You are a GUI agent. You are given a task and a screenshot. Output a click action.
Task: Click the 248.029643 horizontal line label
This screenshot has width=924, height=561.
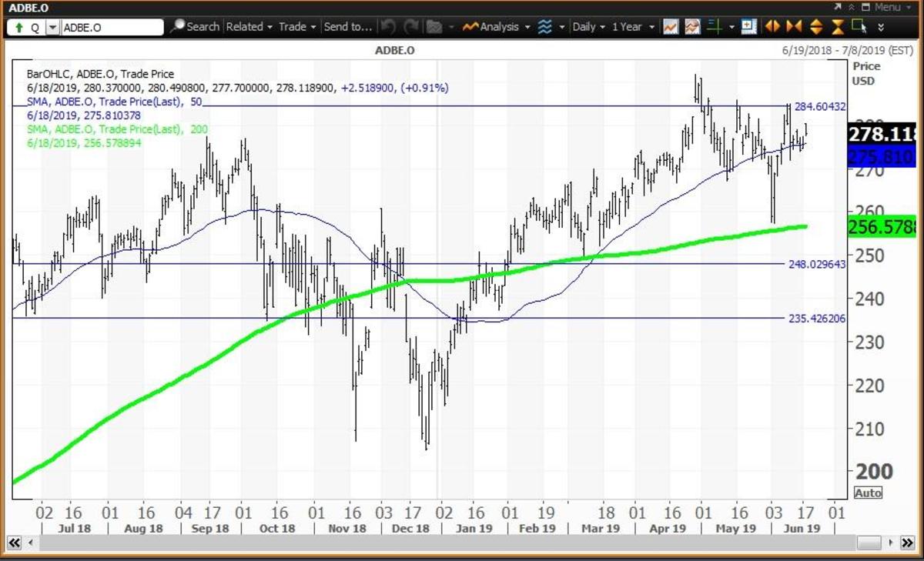pos(817,264)
